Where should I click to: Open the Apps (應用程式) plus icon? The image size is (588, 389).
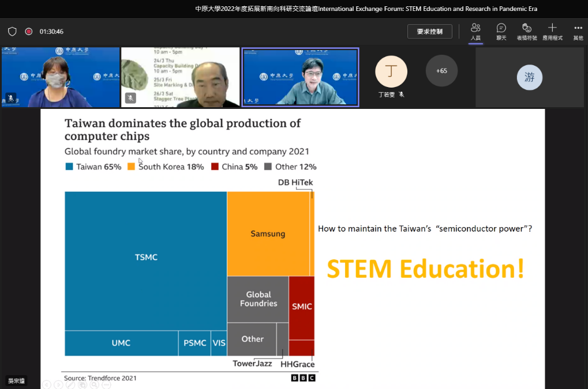552,32
